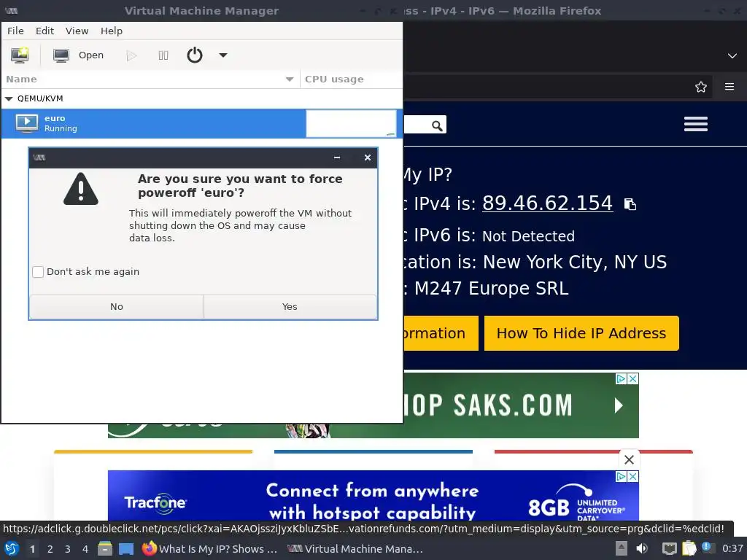Switch to workspace 1 in taskbar
The image size is (747, 560).
point(32,549)
